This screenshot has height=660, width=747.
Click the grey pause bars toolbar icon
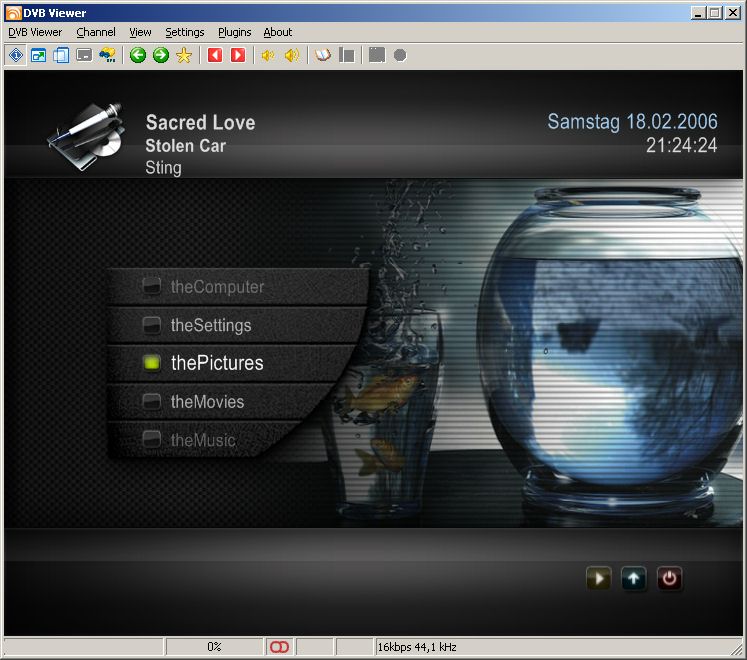click(346, 55)
